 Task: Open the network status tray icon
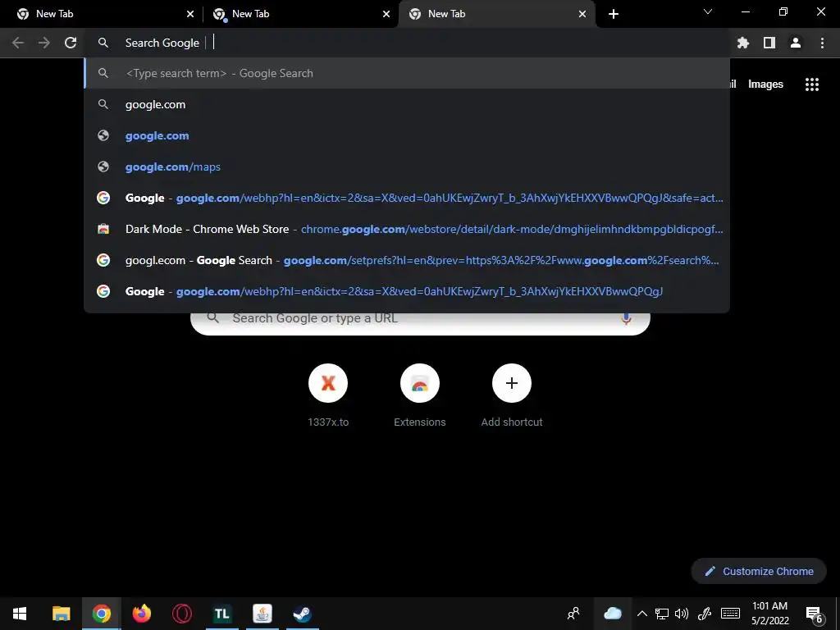coord(662,614)
